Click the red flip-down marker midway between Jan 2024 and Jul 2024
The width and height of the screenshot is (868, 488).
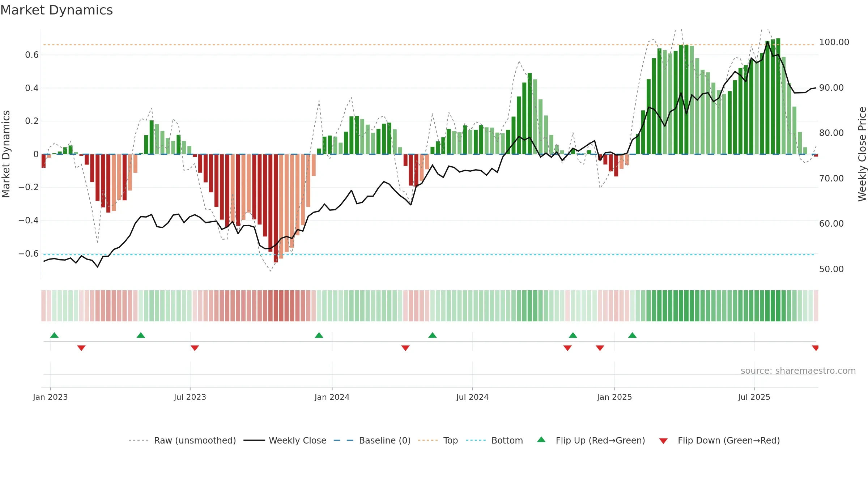point(405,348)
